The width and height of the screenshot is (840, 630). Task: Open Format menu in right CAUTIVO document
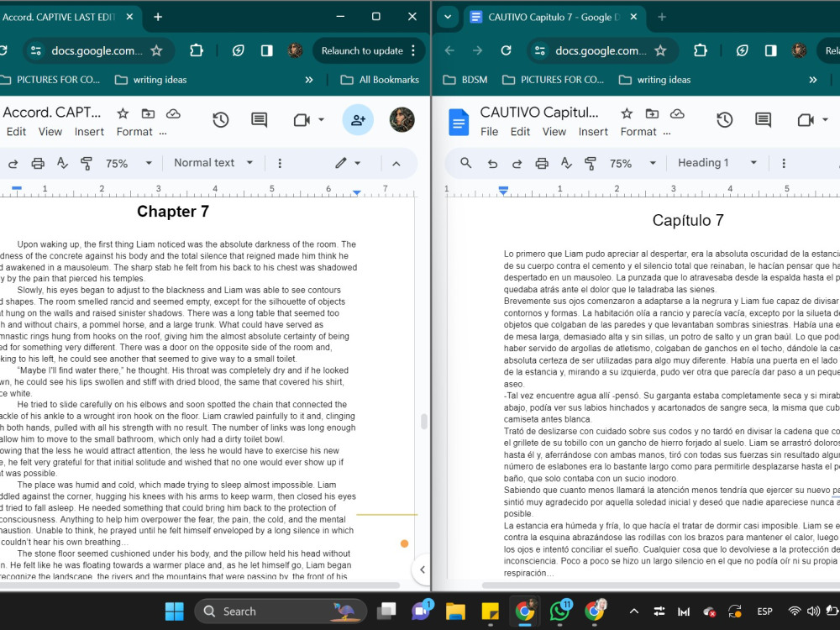tap(638, 132)
